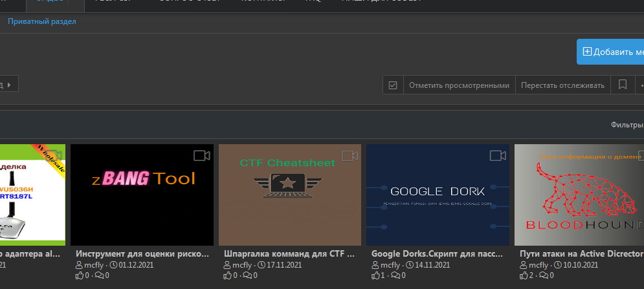Click the date 14.11.2021

tap(432, 265)
